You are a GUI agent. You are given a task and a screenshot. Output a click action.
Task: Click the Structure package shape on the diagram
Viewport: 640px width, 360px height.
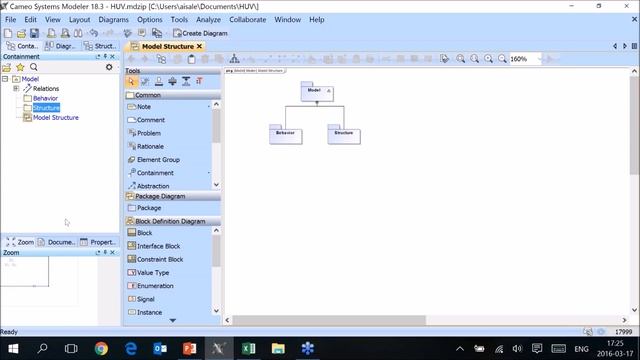click(x=344, y=134)
